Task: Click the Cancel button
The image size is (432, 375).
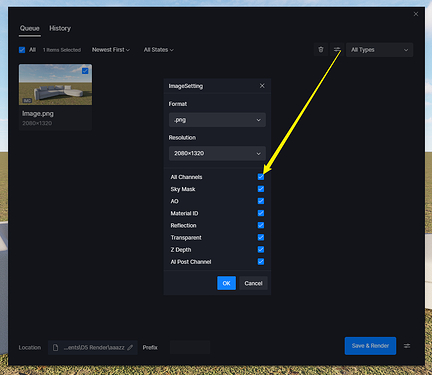Action: (x=253, y=283)
